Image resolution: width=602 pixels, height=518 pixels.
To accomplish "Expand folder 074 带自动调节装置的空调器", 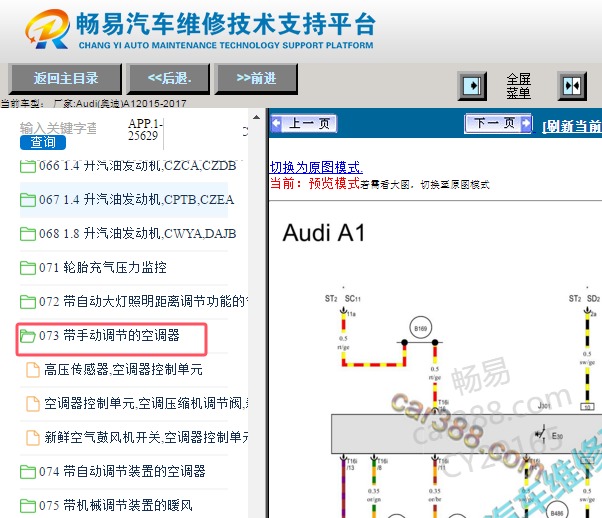I will pos(122,471).
